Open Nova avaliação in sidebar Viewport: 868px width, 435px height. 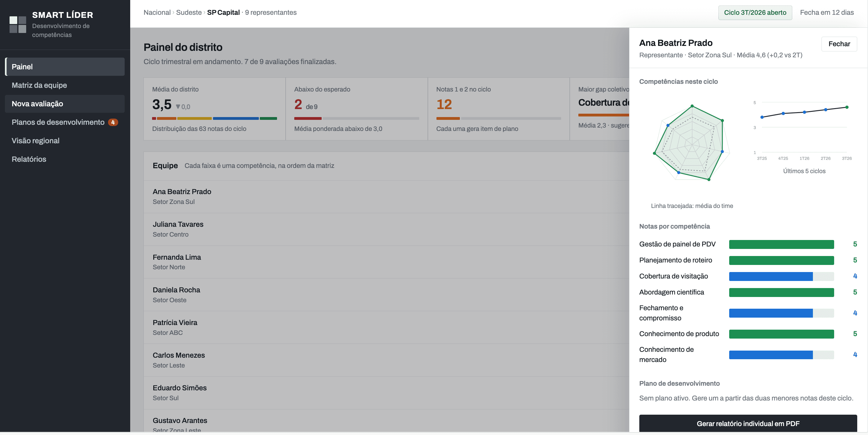click(65, 104)
